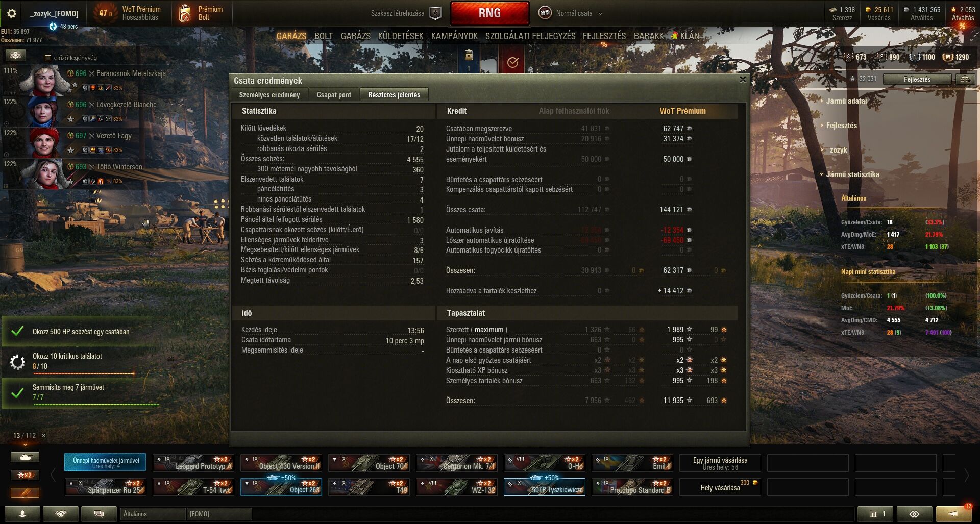This screenshot has width=980, height=524.
Task: Open Ünnepi hadművelet járművei tile
Action: (106, 462)
